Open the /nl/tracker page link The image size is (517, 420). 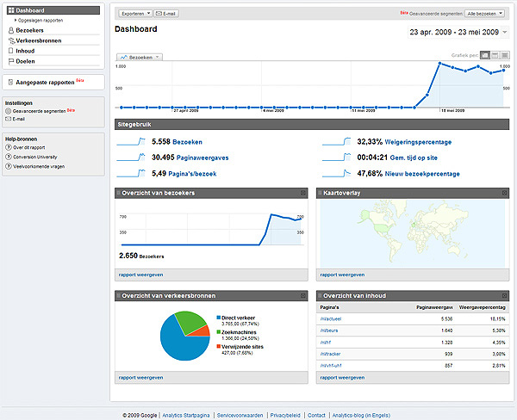pyautogui.click(x=330, y=354)
